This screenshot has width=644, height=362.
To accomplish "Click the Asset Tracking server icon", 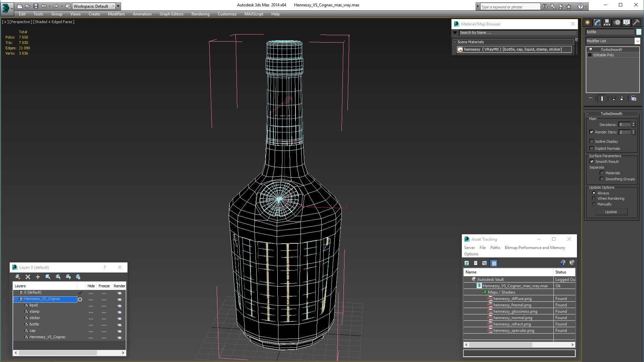I will click(470, 247).
